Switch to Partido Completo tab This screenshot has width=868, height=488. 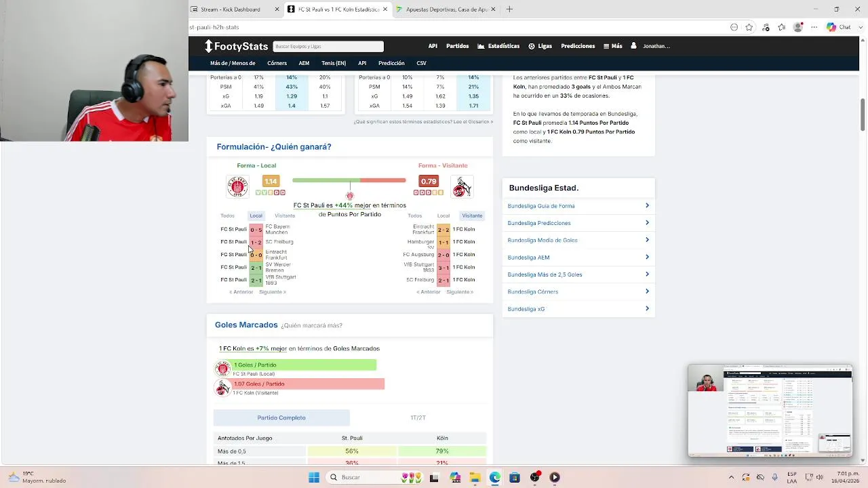coord(281,418)
